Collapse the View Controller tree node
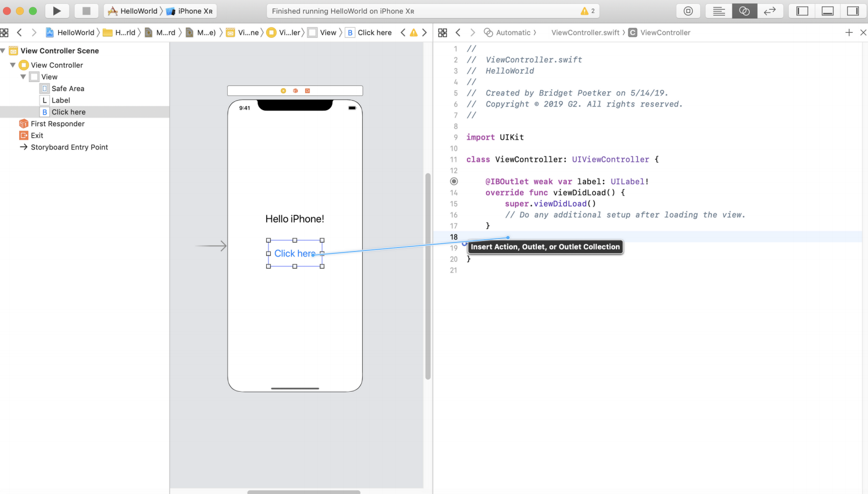Screen dimensions: 868x494 (x=12, y=65)
